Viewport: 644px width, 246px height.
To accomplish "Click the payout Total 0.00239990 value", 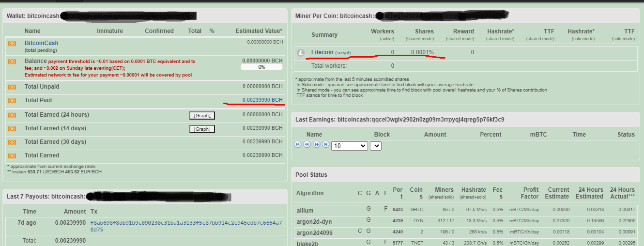I will (70, 241).
